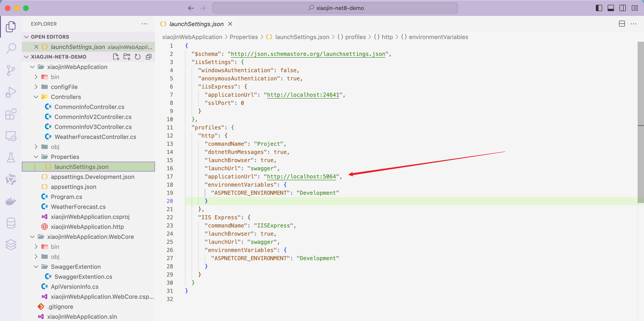Screen dimensions: 644x321
Task: Collapse all folders in explorer
Action: [x=148, y=57]
